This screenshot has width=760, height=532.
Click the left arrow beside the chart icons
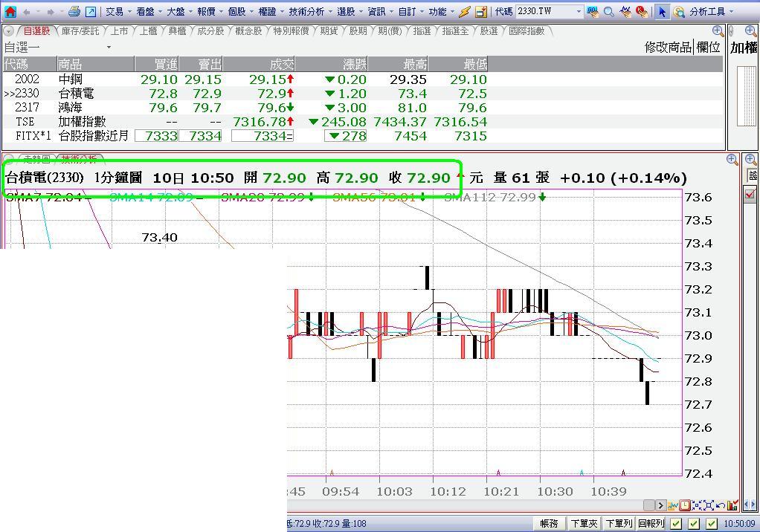(747, 505)
